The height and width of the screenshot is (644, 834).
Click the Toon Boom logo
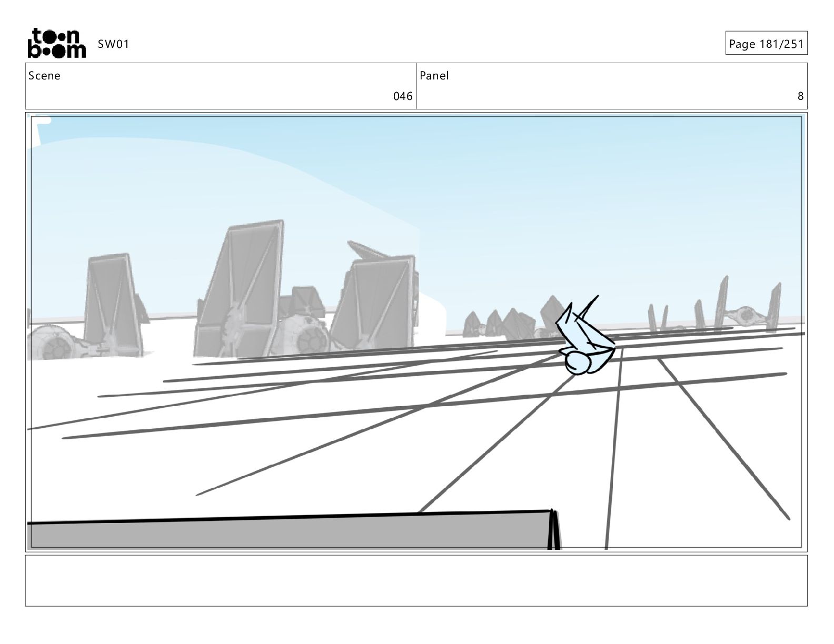point(56,43)
